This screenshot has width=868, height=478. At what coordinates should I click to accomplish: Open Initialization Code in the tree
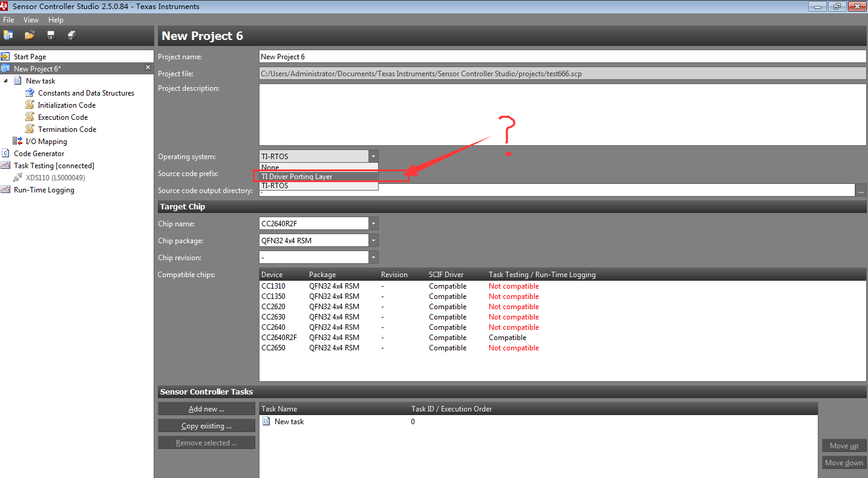click(x=67, y=105)
